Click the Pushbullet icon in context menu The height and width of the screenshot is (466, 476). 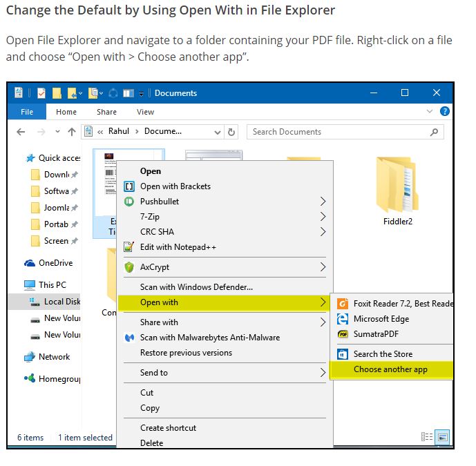(x=128, y=202)
